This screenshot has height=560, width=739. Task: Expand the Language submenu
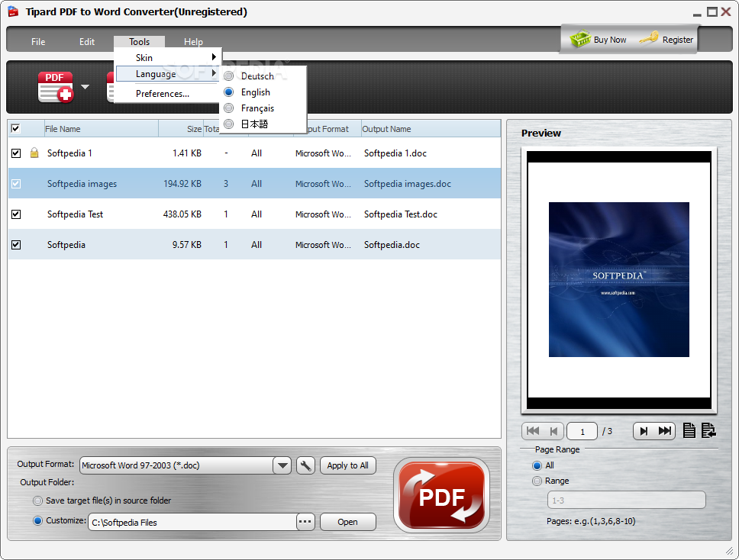tap(167, 73)
